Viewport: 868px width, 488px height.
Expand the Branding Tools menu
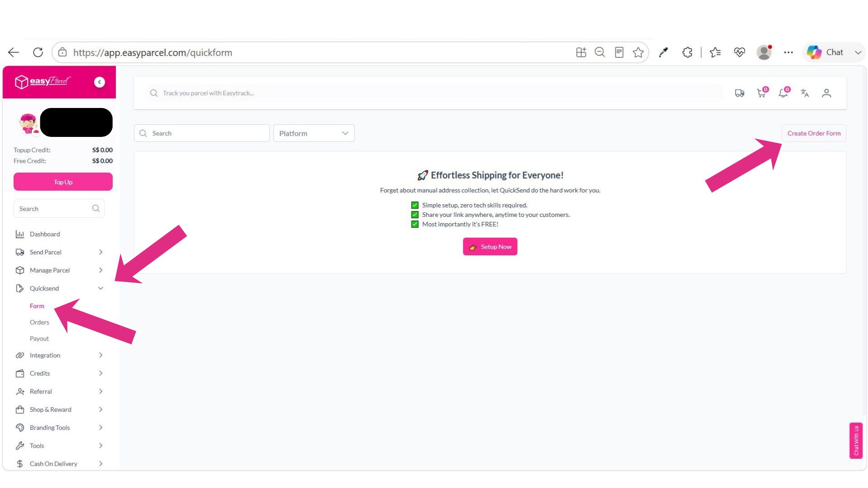tap(59, 427)
